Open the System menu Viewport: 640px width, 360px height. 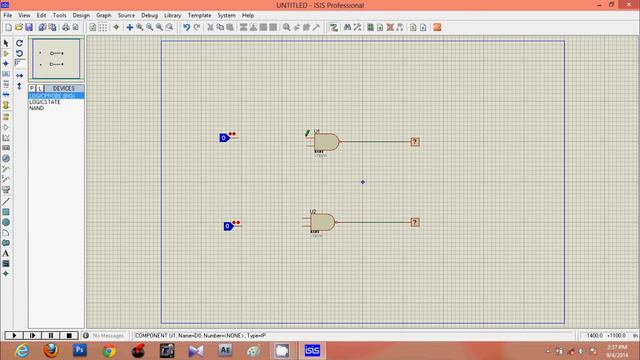(226, 15)
